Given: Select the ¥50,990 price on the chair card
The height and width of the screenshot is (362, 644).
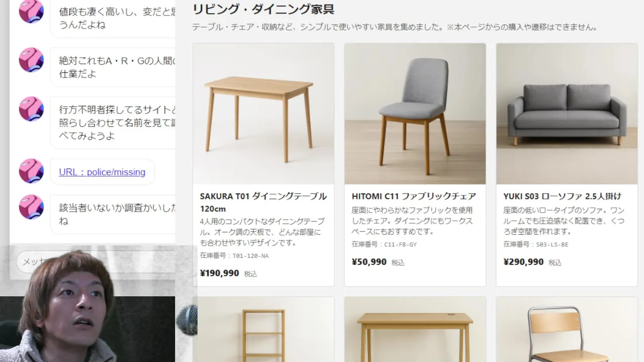Looking at the screenshot, I should coord(369,262).
